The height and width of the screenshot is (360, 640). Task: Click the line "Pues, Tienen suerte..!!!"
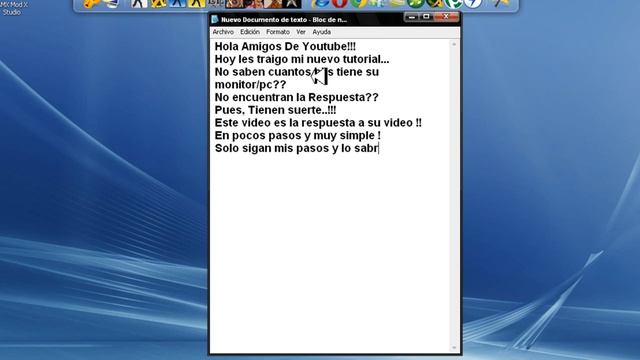coord(276,110)
